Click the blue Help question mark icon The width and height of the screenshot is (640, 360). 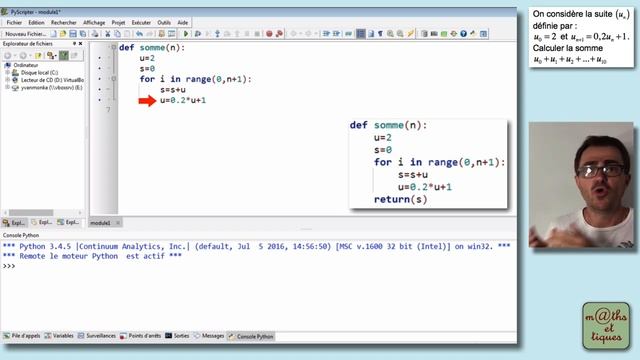pos(463,34)
